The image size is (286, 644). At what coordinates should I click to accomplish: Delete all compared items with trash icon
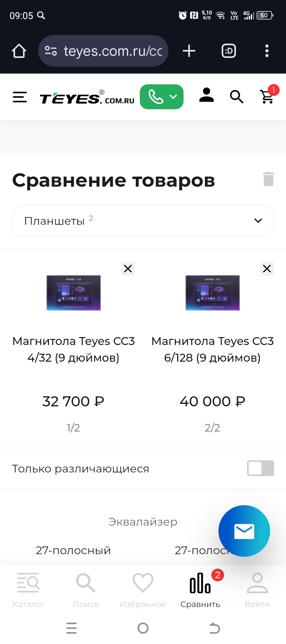(268, 179)
